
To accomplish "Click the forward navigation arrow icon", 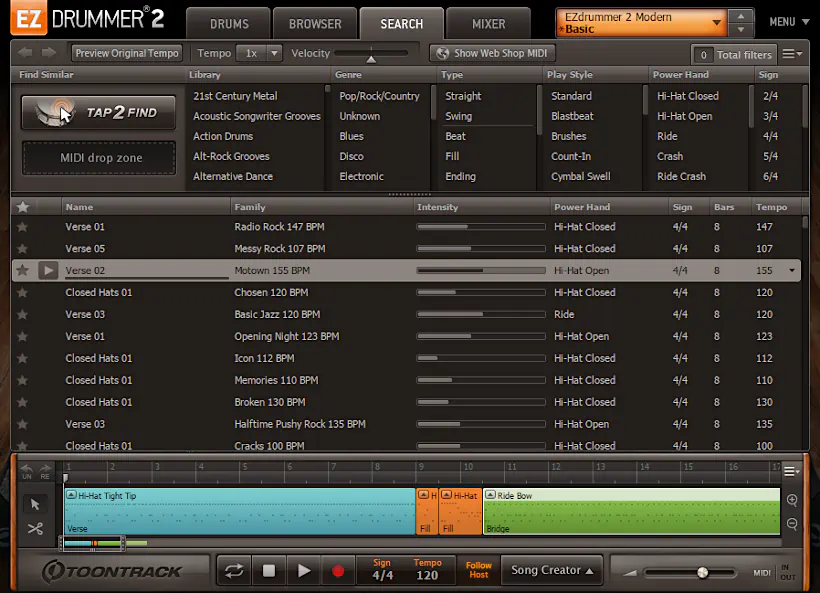I will point(49,52).
